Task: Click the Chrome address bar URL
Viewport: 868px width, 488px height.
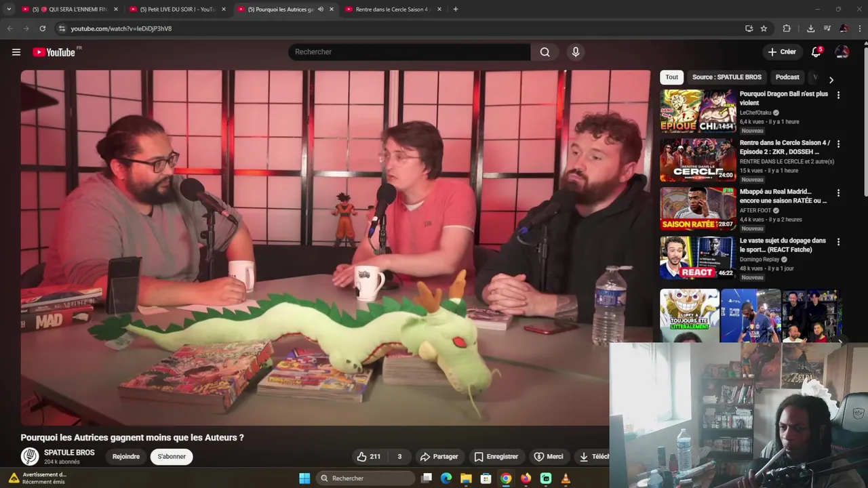Action: click(121, 28)
